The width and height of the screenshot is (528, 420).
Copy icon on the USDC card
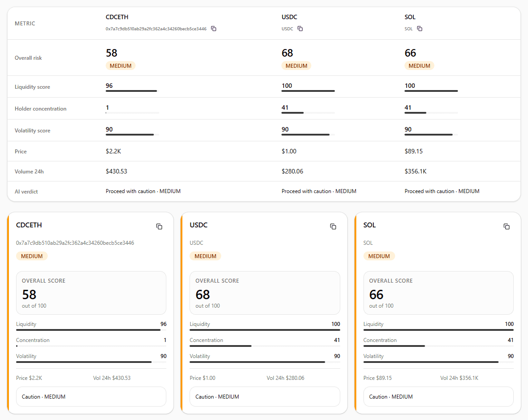pos(333,226)
